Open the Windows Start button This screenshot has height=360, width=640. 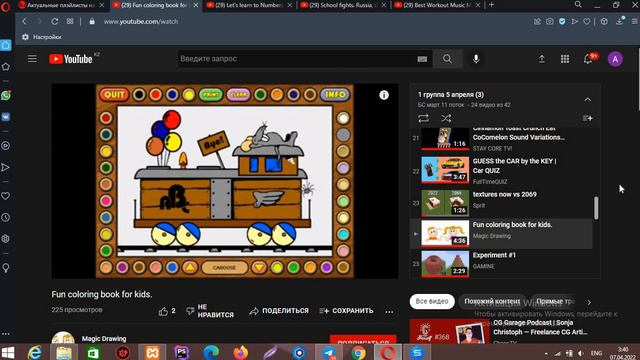(x=7, y=352)
